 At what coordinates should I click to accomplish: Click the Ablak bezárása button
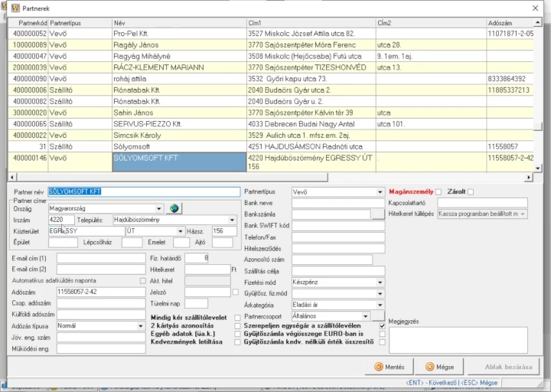(508, 367)
